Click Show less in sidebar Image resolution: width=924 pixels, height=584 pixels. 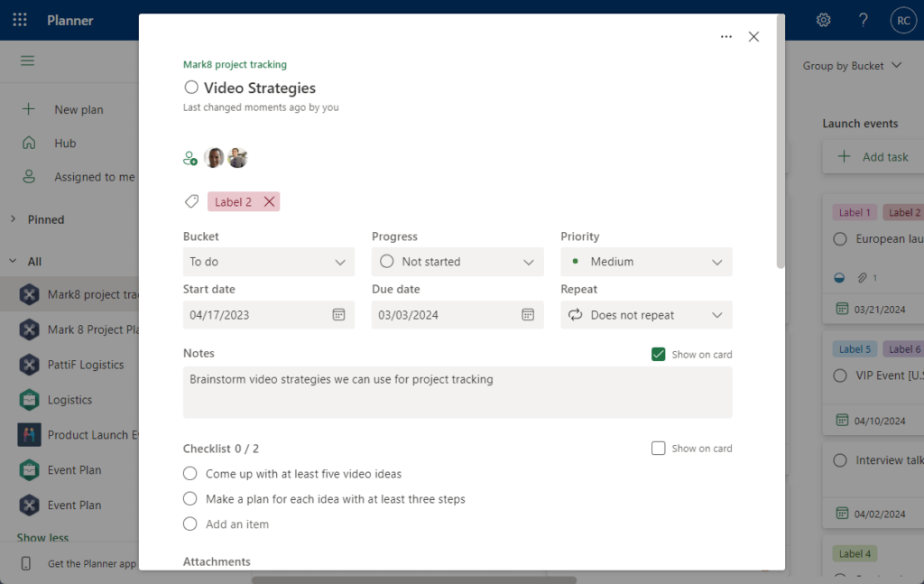[42, 537]
